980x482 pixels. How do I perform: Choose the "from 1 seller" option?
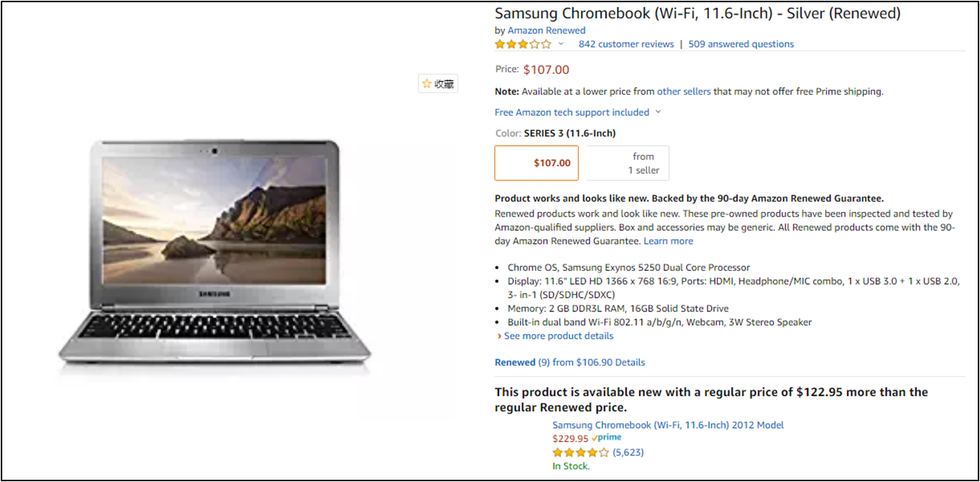pos(628,163)
